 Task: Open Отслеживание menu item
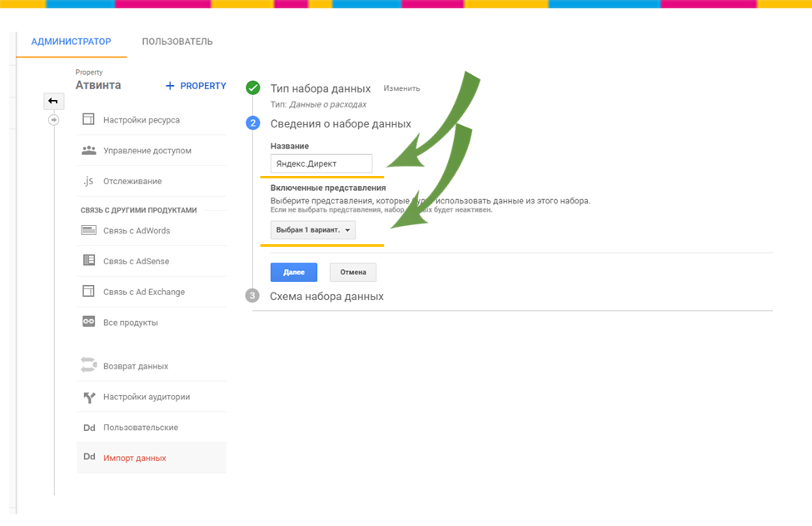[152, 181]
